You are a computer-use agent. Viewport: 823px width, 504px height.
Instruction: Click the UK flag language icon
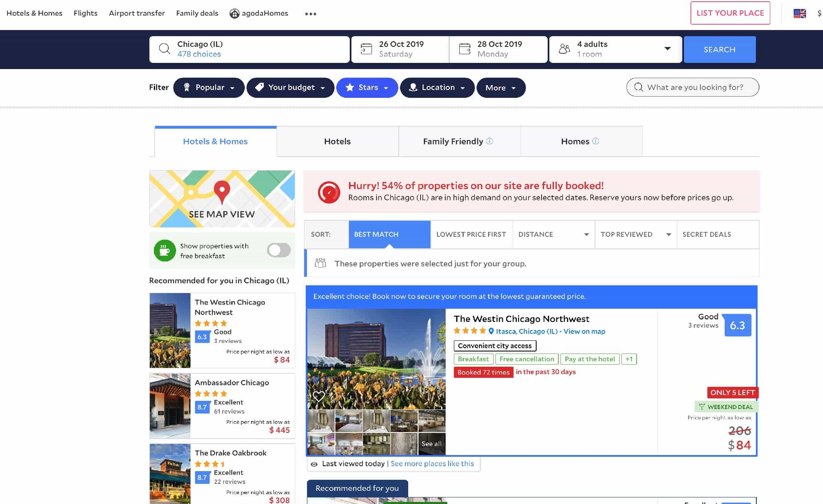pyautogui.click(x=800, y=14)
